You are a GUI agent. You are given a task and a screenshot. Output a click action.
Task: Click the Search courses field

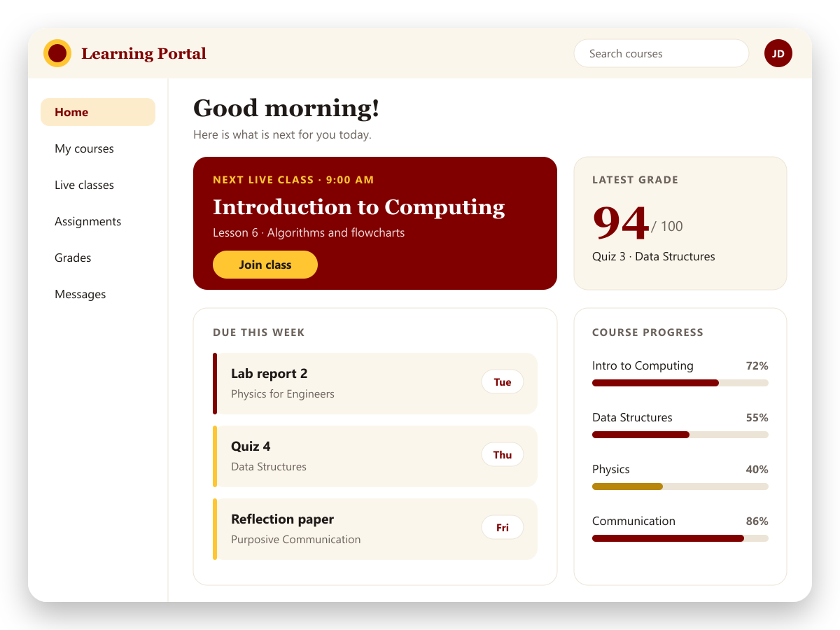pos(661,53)
